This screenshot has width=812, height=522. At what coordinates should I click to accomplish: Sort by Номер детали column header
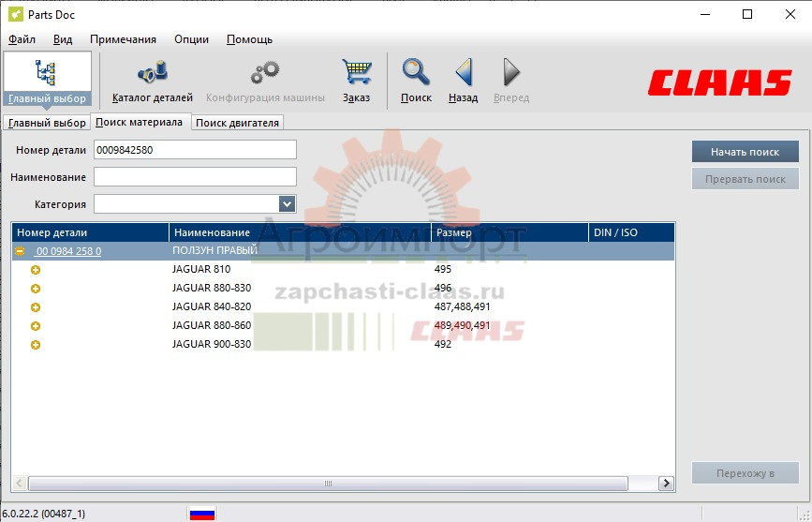click(x=91, y=232)
